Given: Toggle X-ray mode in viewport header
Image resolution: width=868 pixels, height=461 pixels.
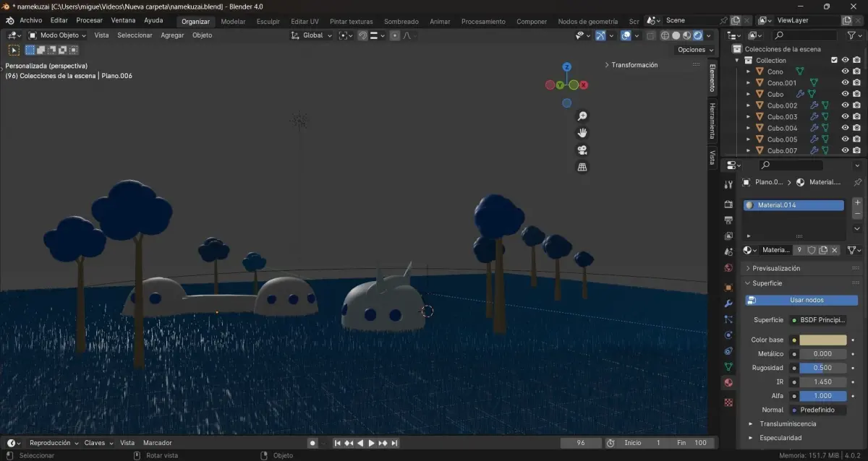Looking at the screenshot, I should 650,35.
